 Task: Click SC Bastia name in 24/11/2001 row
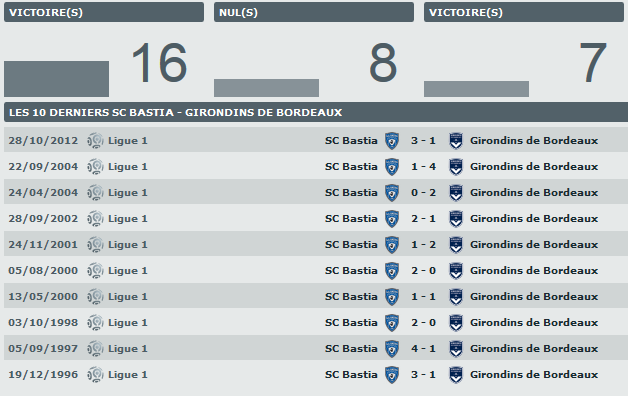click(351, 245)
